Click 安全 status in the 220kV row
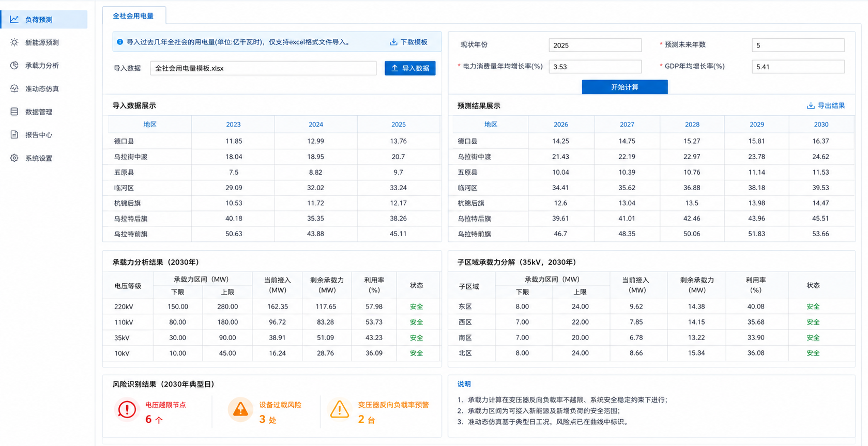The height and width of the screenshot is (446, 868). pos(416,306)
